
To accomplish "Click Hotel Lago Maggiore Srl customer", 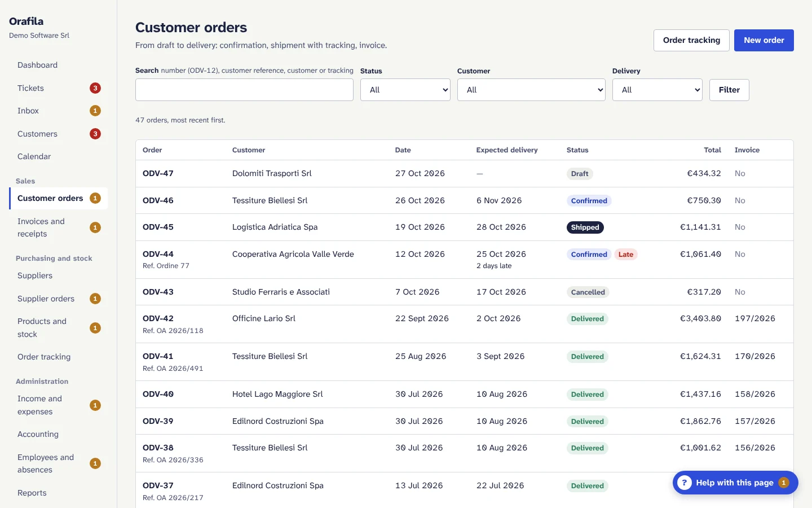I will pos(277,394).
